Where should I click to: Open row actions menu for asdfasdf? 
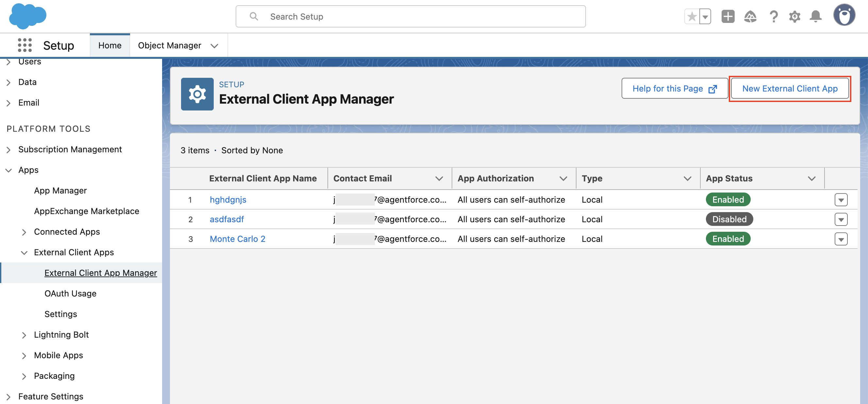coord(841,219)
